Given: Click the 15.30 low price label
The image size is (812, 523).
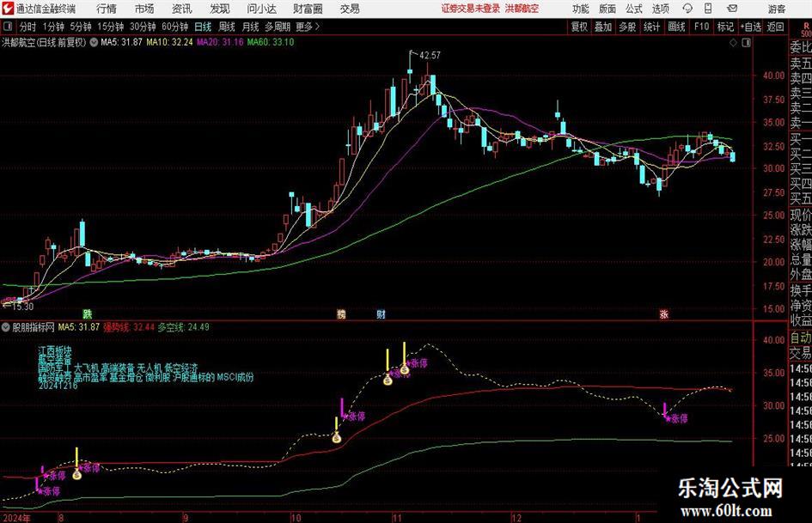Looking at the screenshot, I should [x=23, y=307].
